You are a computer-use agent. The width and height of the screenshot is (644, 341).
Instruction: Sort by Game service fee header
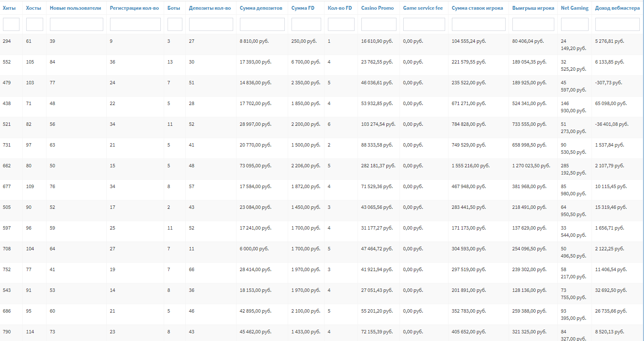click(423, 8)
